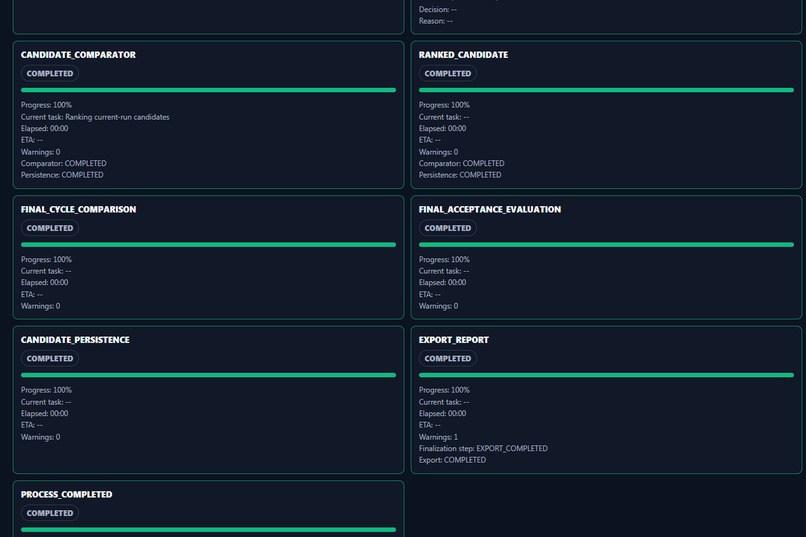The width and height of the screenshot is (806, 537).
Task: Click 'Decision: --' text at top
Action: tap(438, 9)
